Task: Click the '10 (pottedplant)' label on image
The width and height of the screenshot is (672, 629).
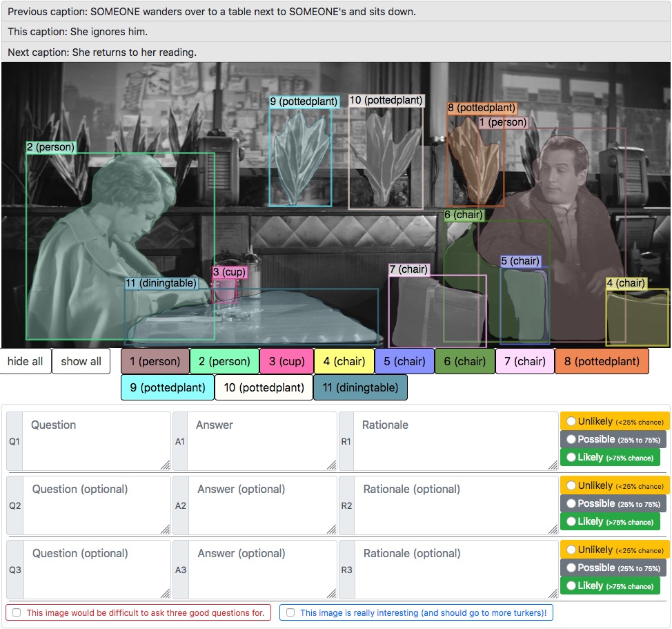Action: (x=386, y=100)
